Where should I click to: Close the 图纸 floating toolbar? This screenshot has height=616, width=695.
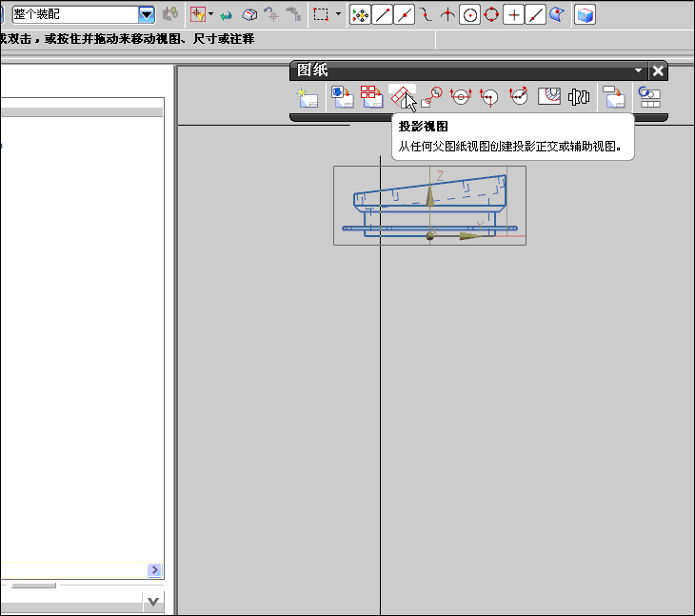(658, 70)
